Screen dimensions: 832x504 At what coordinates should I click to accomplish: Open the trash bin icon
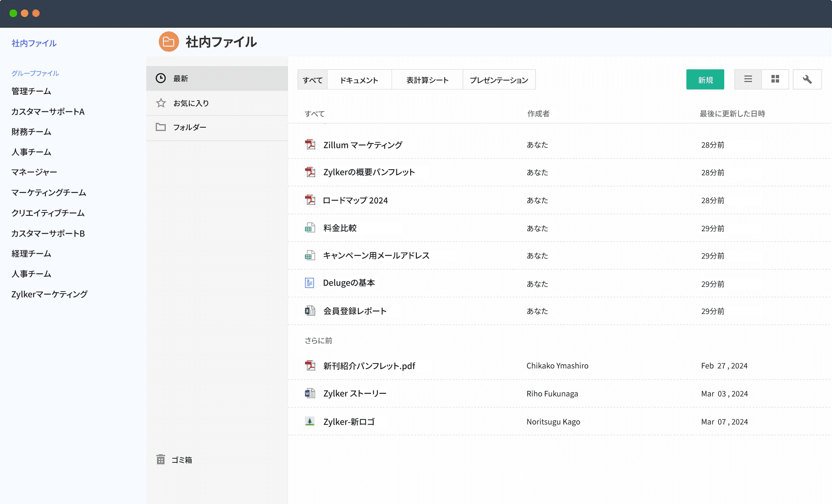161,460
